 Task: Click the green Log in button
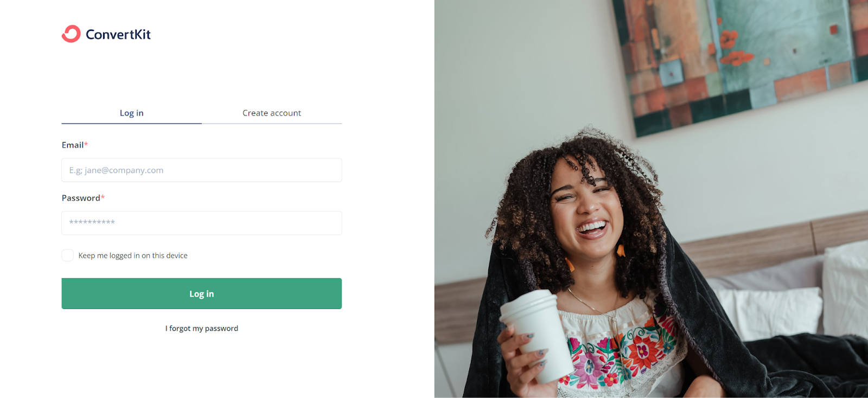tap(202, 293)
